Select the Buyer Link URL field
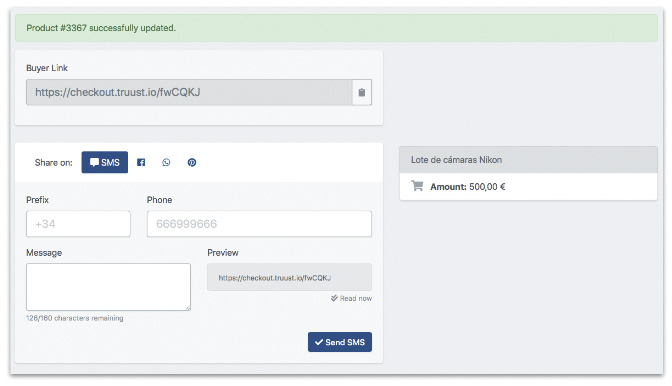The height and width of the screenshot is (386, 672). pos(189,92)
